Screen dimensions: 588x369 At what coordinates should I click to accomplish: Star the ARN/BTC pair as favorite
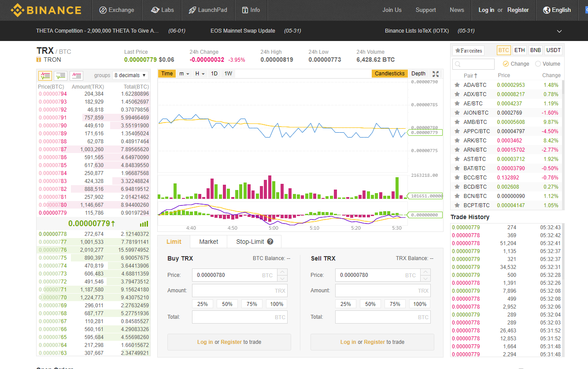click(x=457, y=150)
